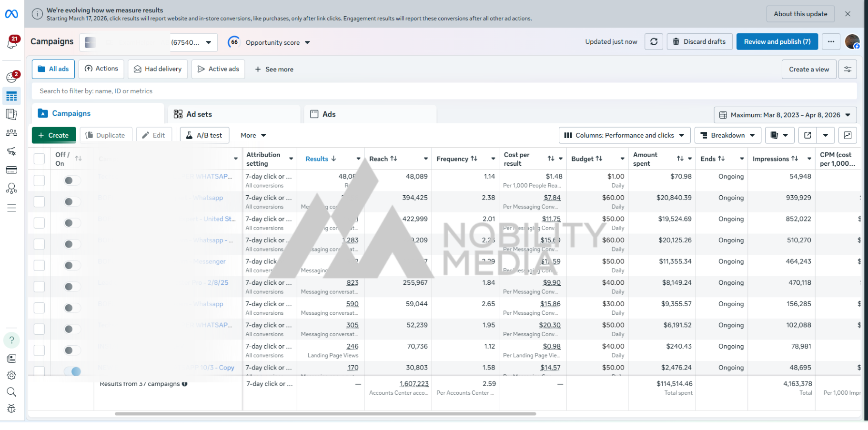Open Search magnifier icon in sidebar

click(x=11, y=392)
